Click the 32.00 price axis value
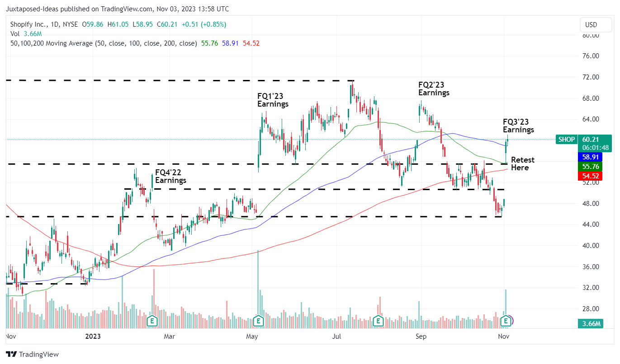Screen dimensions: 620x364 pyautogui.click(x=590, y=288)
